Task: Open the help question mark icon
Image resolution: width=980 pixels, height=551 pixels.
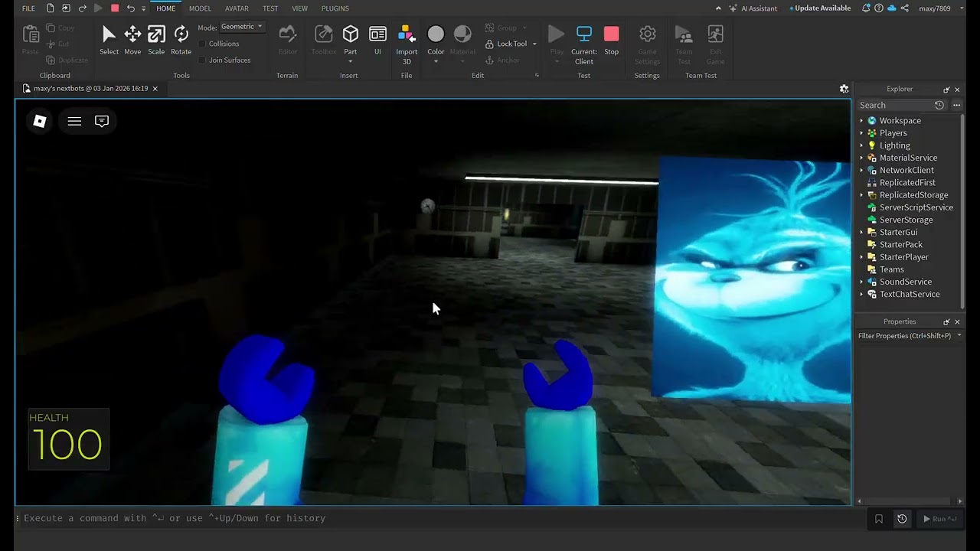Action: pyautogui.click(x=879, y=8)
